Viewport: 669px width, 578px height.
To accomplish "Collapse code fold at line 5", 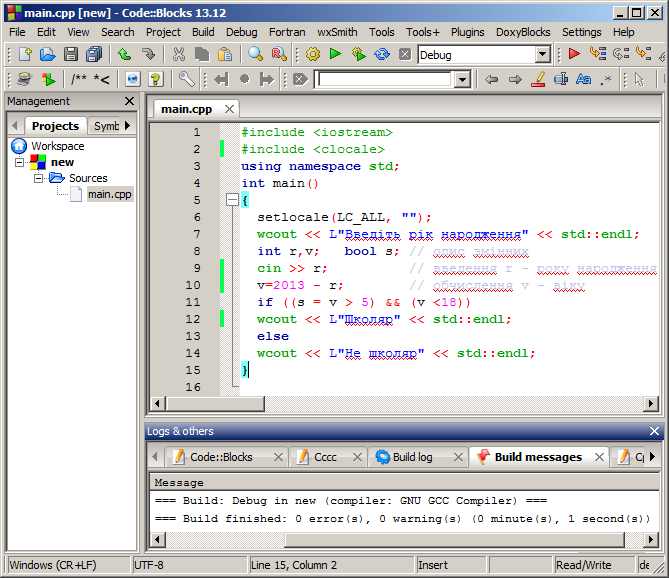I will coord(230,200).
